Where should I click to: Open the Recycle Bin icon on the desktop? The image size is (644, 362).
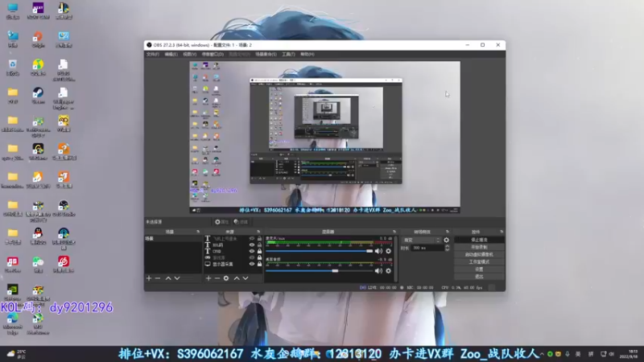pos(12,68)
